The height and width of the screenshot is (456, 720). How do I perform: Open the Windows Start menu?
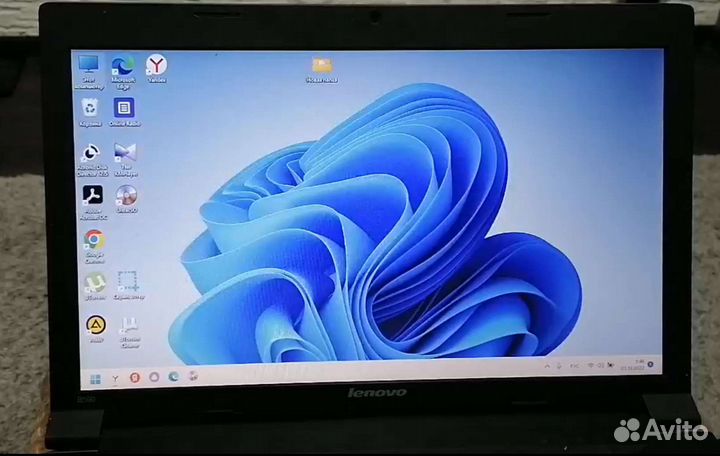[96, 379]
